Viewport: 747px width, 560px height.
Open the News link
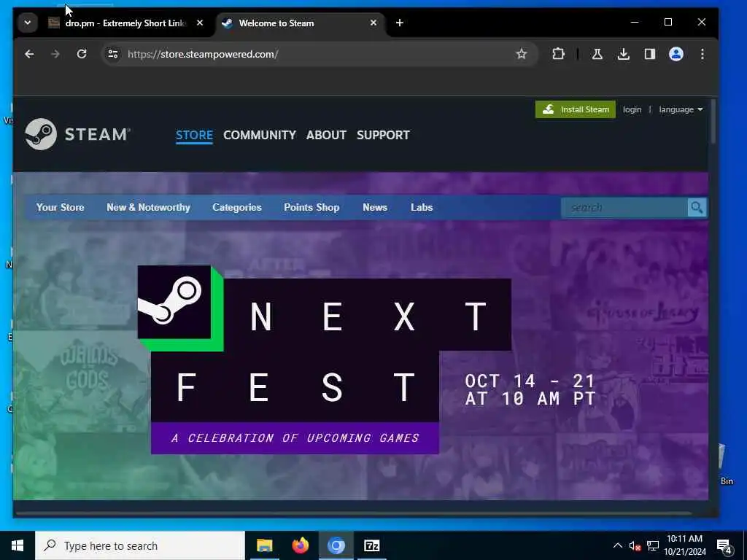[x=375, y=208]
